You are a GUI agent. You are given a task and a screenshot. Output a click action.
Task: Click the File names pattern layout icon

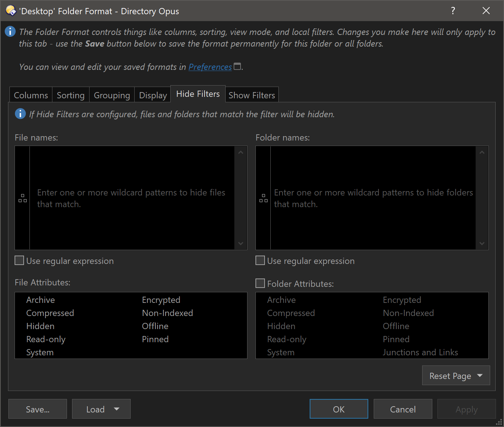(23, 198)
